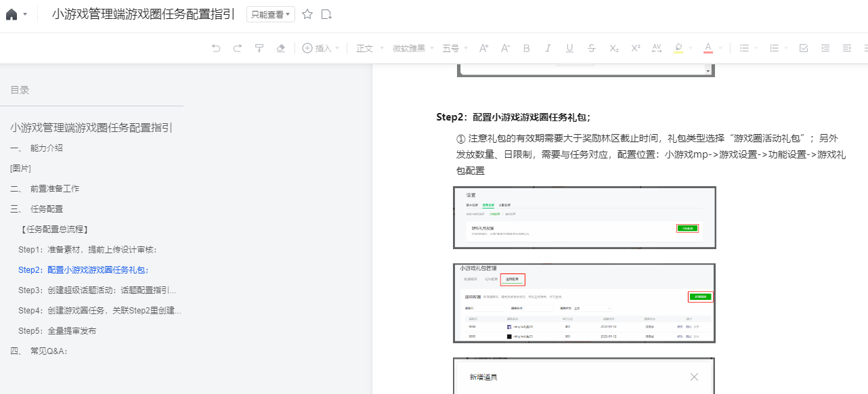Jump to 【任务配置总流程】 in outline
Image resolution: width=868 pixels, height=394 pixels.
(x=54, y=229)
